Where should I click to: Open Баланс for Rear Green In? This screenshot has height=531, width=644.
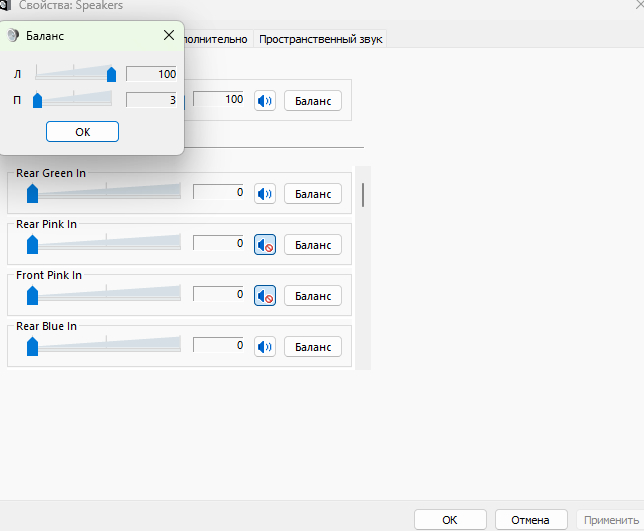point(312,193)
